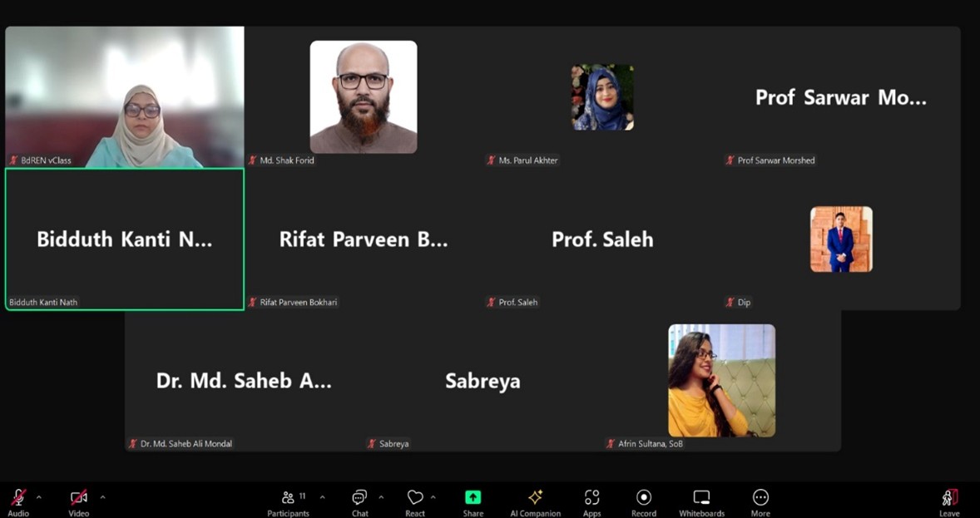Expand the React options arrow
The height and width of the screenshot is (518, 980).
(433, 497)
